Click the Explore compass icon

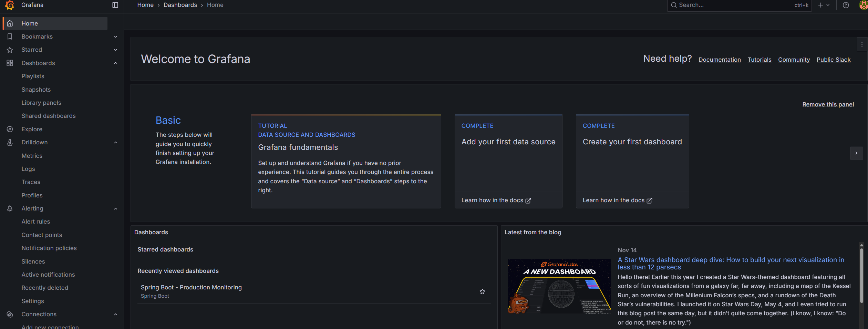pyautogui.click(x=10, y=129)
